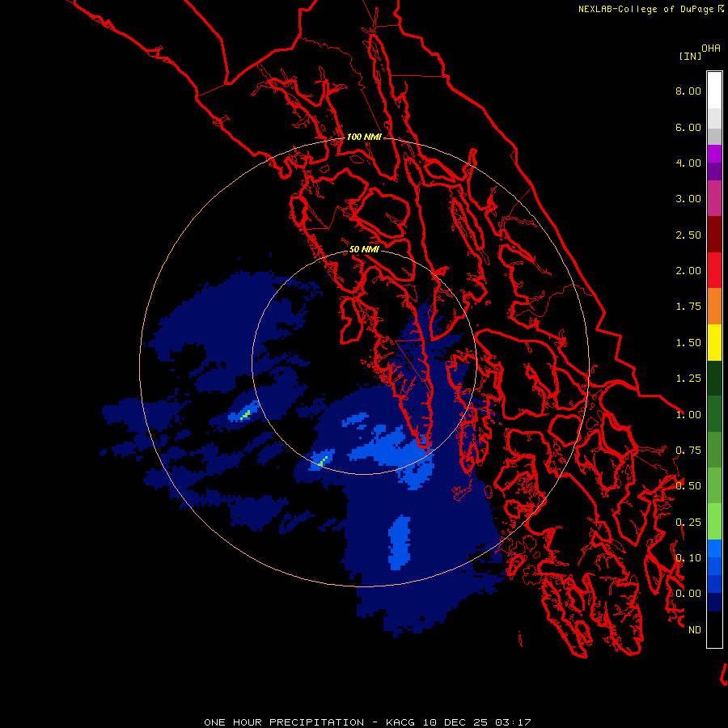The height and width of the screenshot is (728, 728).
Task: Click the black ND swatch in the color scale
Action: tap(714, 629)
